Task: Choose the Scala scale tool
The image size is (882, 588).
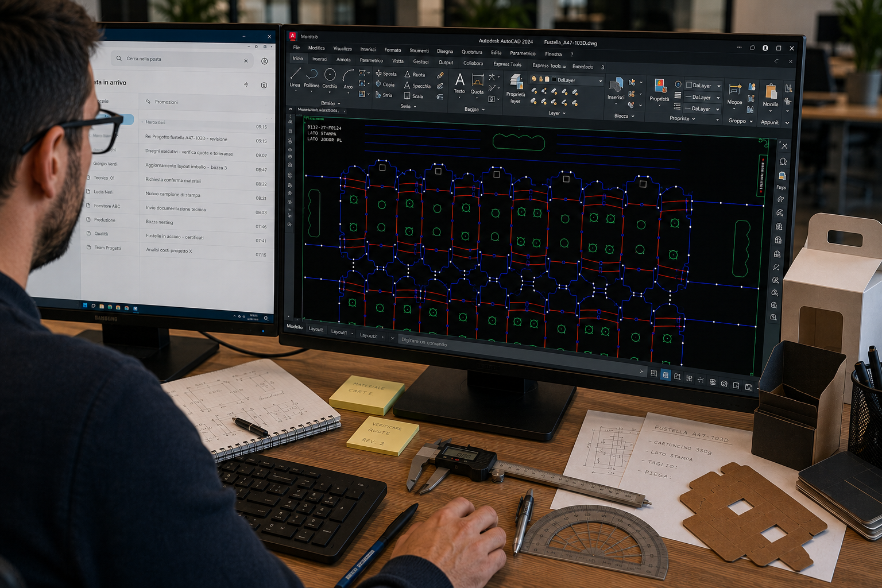Action: click(413, 96)
